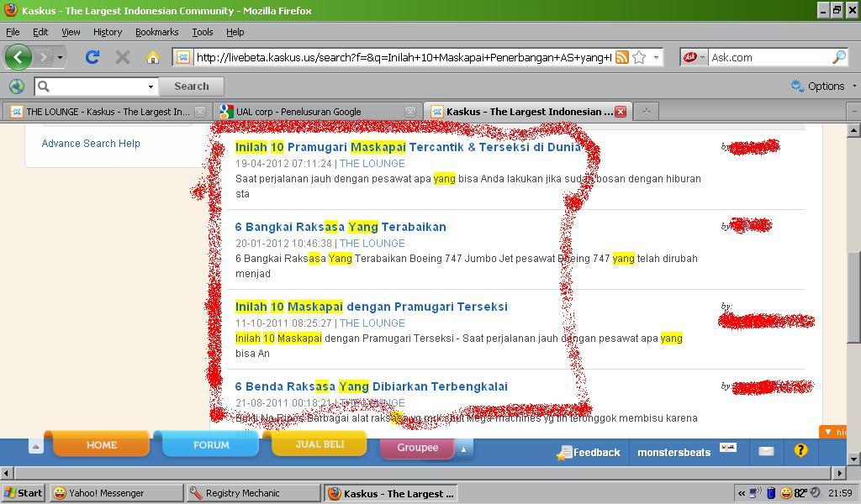Open monstersbeats user profile
Screen dimensions: 861x504
pos(673,453)
